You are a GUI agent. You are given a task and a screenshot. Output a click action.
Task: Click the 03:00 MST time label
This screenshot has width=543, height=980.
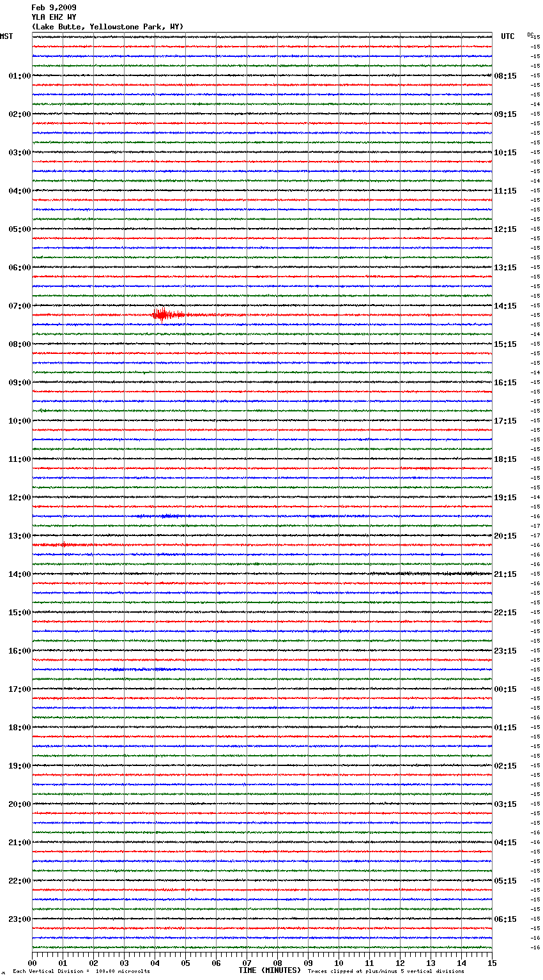20,153
